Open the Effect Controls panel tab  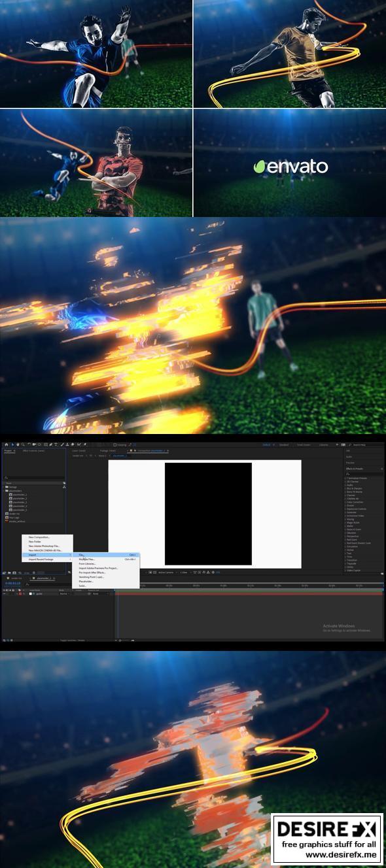pyautogui.click(x=33, y=451)
